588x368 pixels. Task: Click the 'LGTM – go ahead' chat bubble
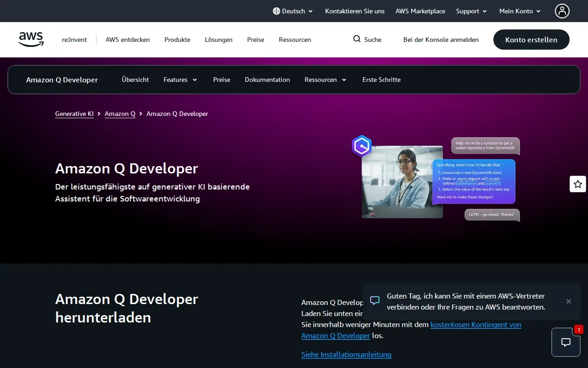pos(492,214)
